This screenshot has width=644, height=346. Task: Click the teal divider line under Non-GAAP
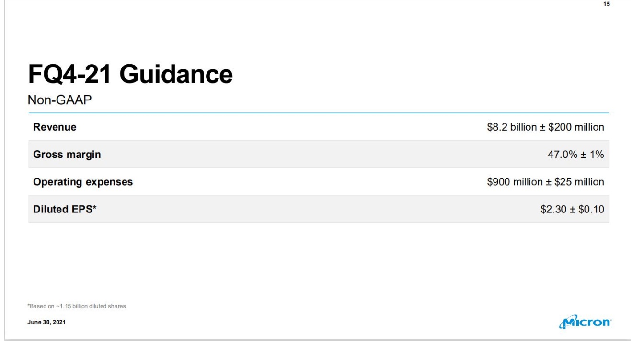(x=318, y=113)
